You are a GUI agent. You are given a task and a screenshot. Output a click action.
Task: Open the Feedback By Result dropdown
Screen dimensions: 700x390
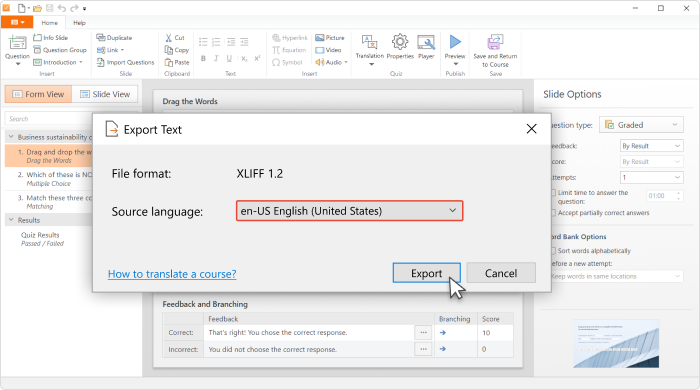[x=651, y=146]
